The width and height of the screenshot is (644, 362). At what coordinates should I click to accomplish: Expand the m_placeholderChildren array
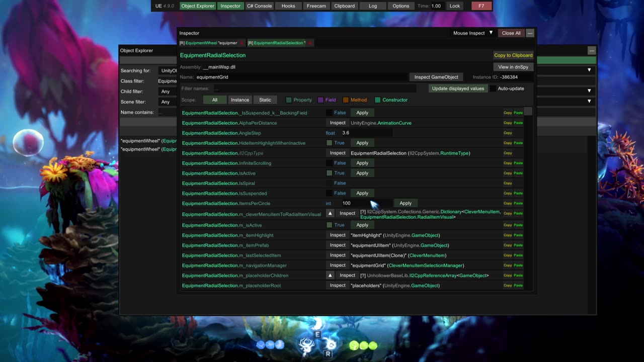330,276
